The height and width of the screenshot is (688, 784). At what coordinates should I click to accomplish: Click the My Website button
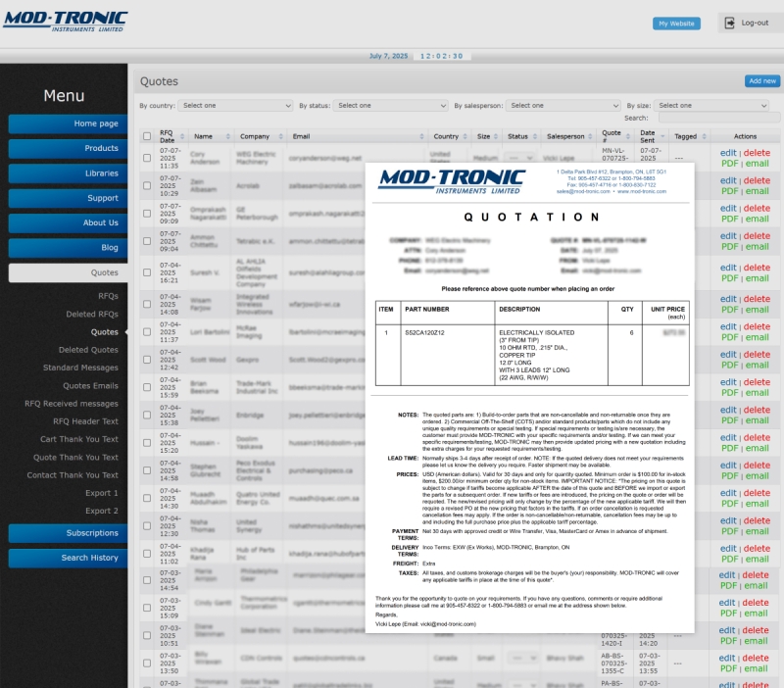coord(676,24)
